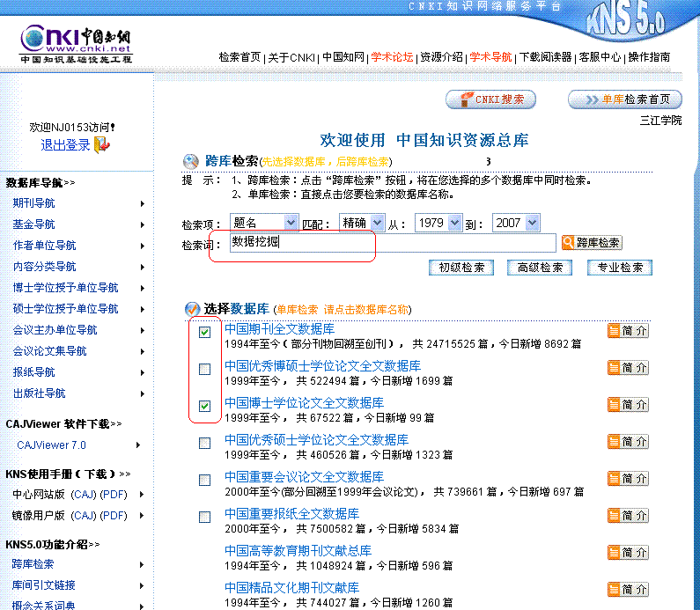Open 博士学位授予单位导航 in sidebar
The height and width of the screenshot is (610, 700).
point(66,288)
